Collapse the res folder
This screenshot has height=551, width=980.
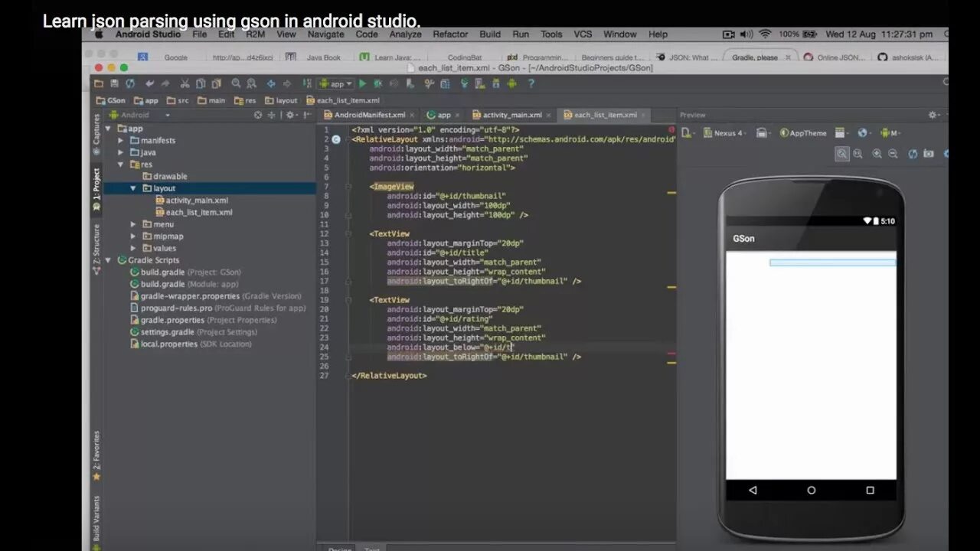click(x=120, y=165)
